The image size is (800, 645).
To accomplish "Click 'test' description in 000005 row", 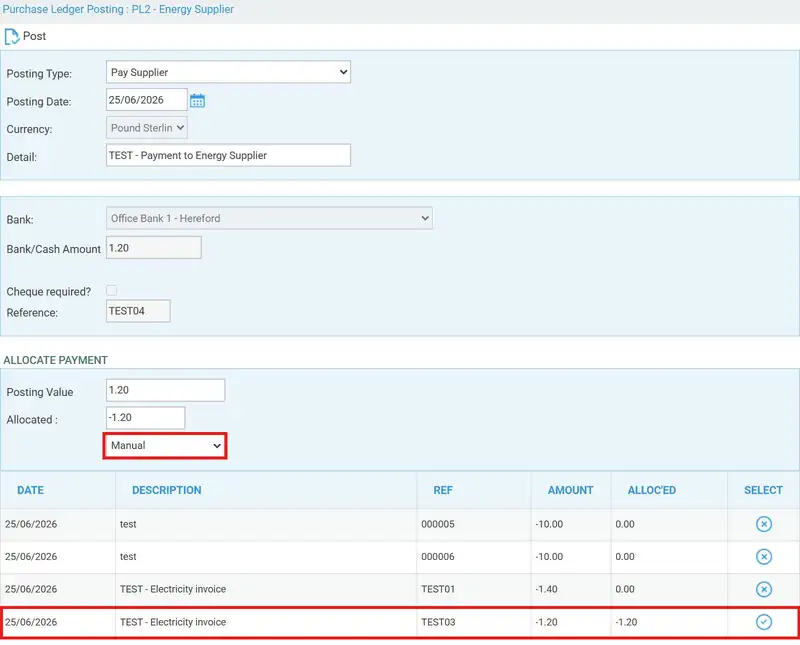I will (128, 524).
